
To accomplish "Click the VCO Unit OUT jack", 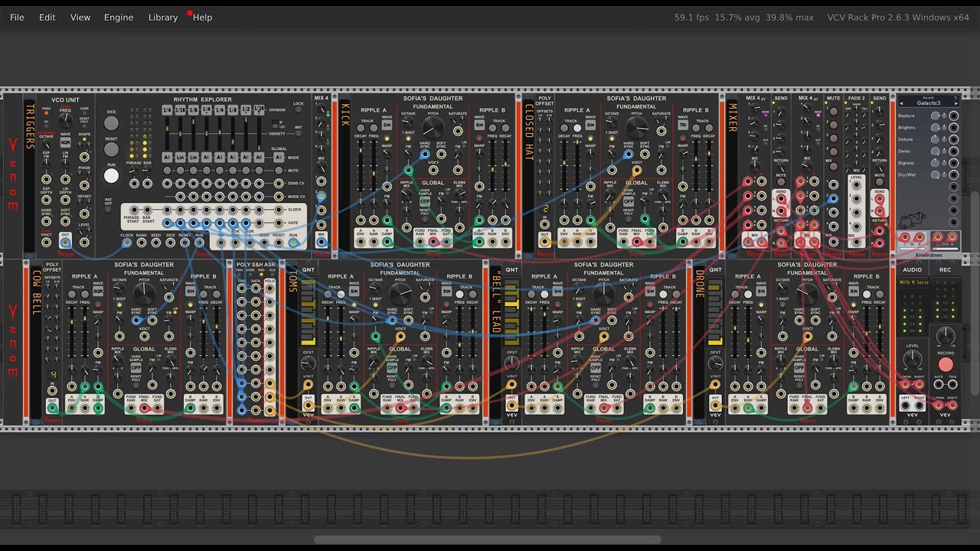I will click(66, 242).
